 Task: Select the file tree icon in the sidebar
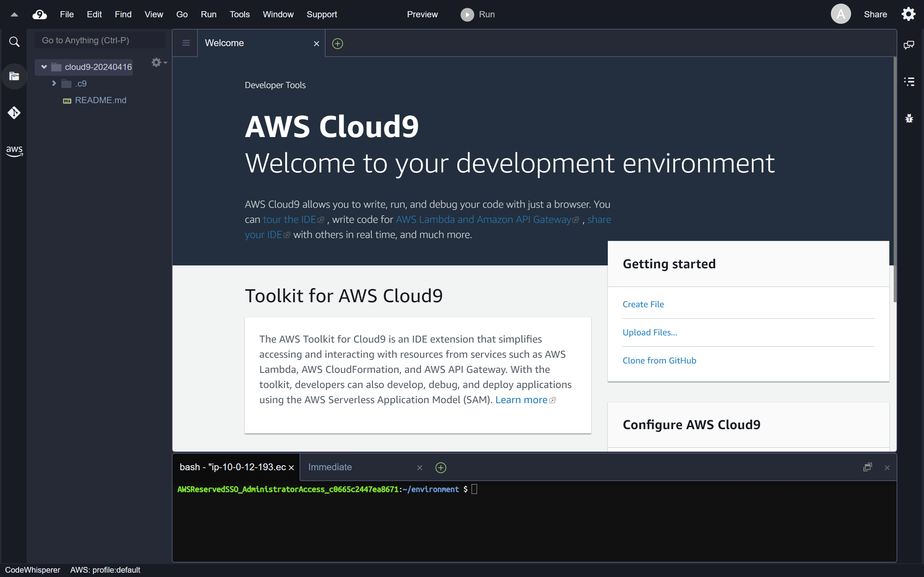coord(14,76)
